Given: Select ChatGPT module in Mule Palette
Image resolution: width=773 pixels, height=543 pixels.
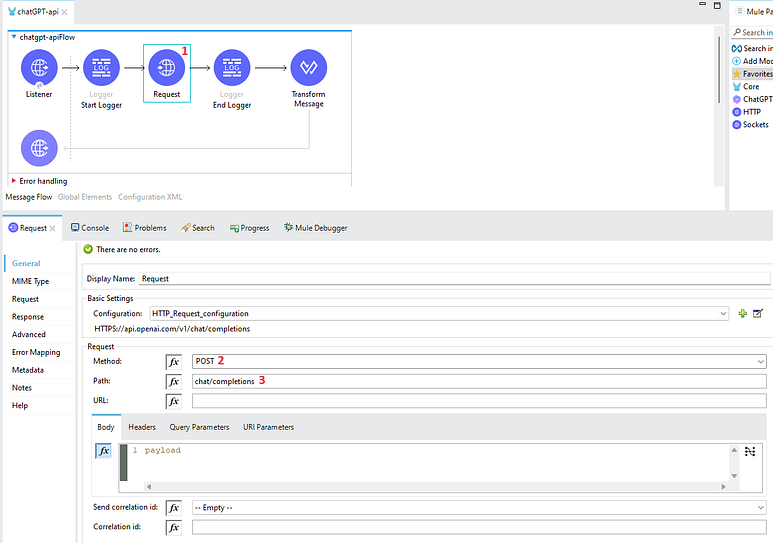Looking at the screenshot, I should click(752, 99).
